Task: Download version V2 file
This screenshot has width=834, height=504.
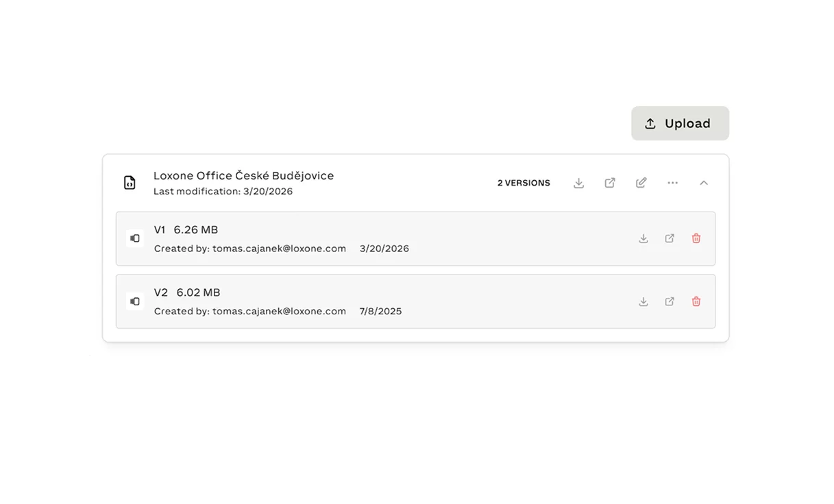Action: coord(643,301)
